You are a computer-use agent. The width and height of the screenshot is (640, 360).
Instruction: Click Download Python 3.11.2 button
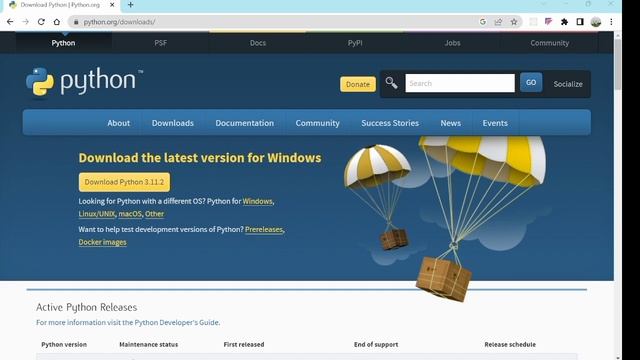[x=124, y=182]
